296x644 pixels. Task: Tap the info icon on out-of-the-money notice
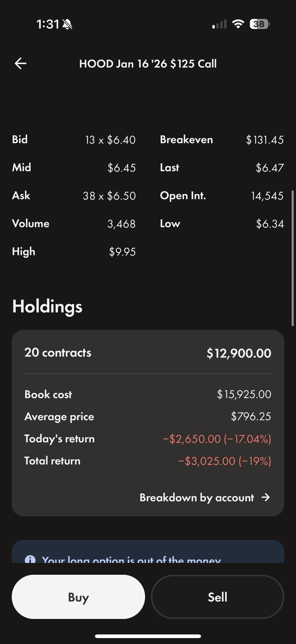[x=30, y=559]
